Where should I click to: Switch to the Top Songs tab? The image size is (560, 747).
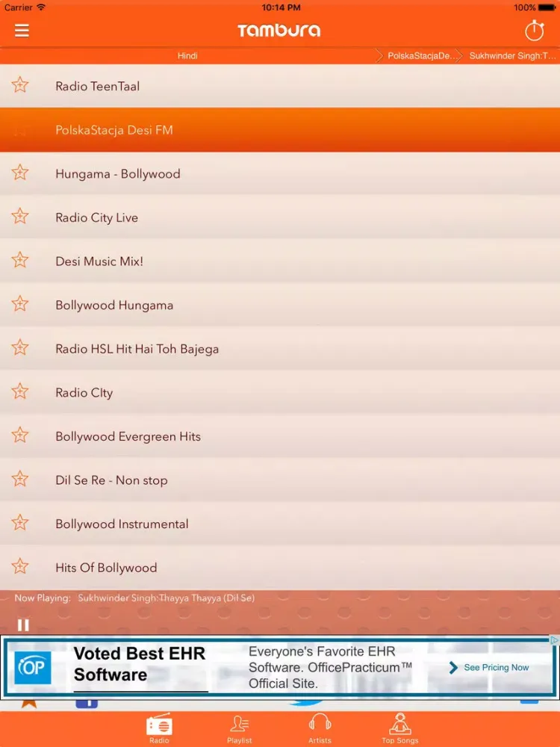[x=400, y=729]
